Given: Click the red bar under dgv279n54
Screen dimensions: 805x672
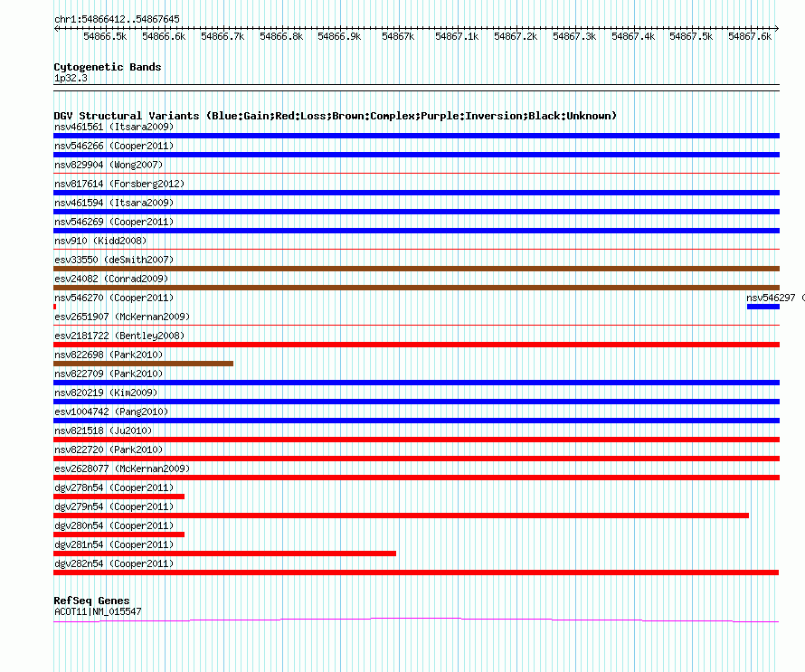Looking at the screenshot, I should 401,516.
